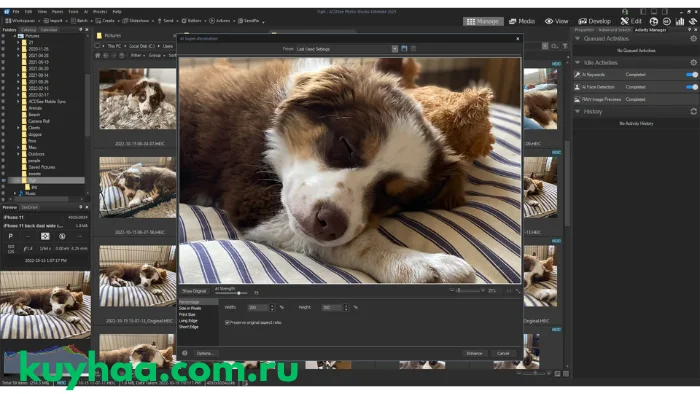This screenshot has width=700, height=394.
Task: Open the Edit menu in menu bar
Action: coord(29,12)
